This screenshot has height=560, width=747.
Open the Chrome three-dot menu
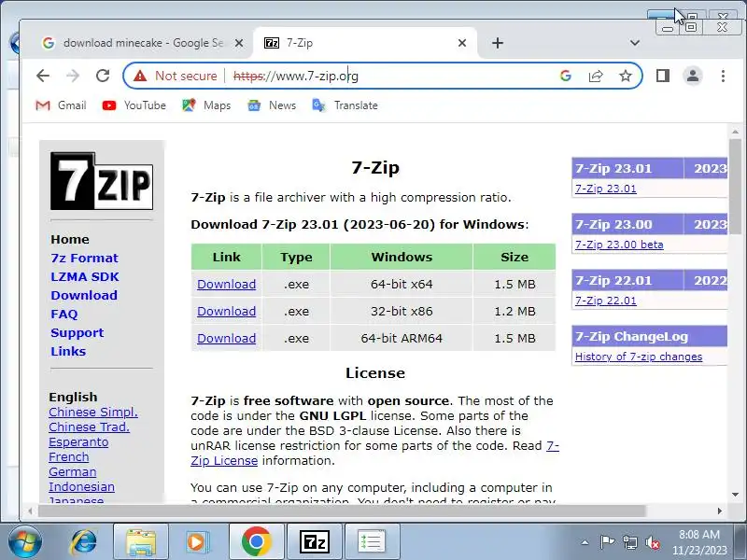click(x=723, y=76)
